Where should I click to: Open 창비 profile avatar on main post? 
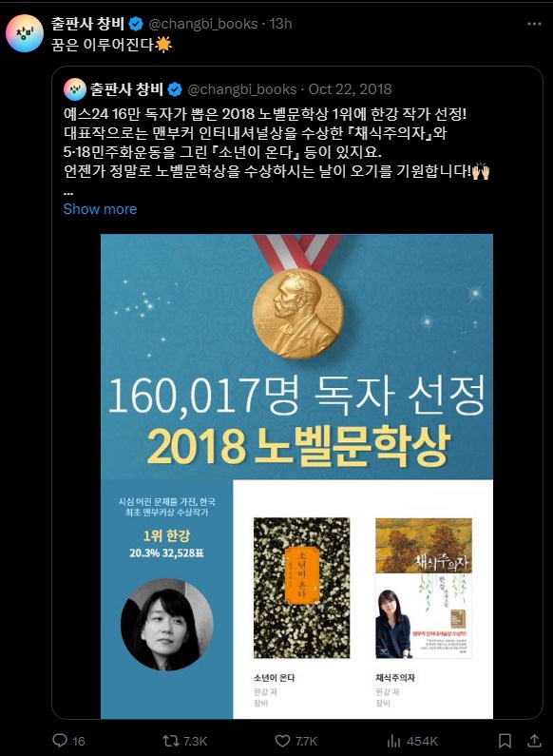(25, 33)
